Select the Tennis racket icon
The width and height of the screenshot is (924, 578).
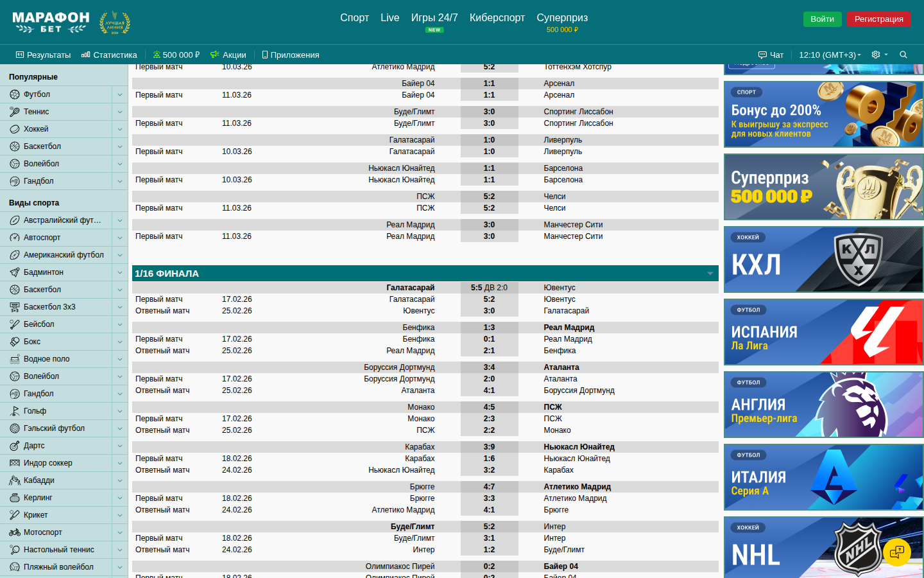click(x=15, y=112)
